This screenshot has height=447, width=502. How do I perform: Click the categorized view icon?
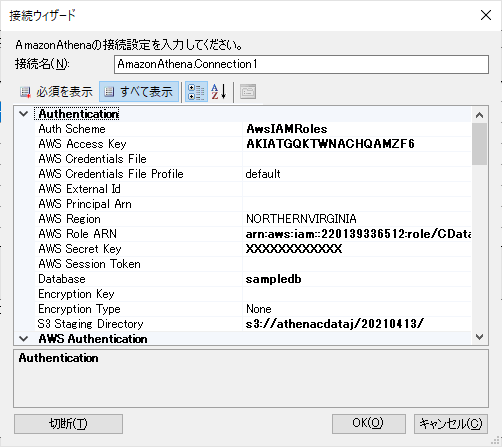[x=196, y=92]
